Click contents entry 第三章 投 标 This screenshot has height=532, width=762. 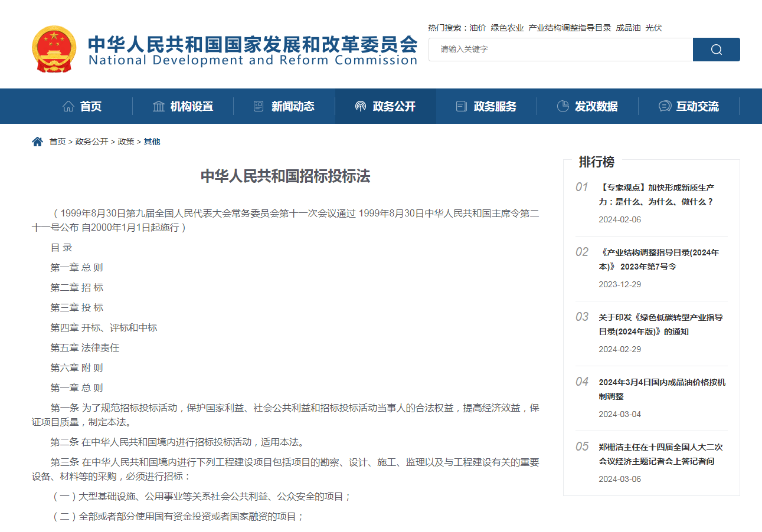click(x=77, y=308)
